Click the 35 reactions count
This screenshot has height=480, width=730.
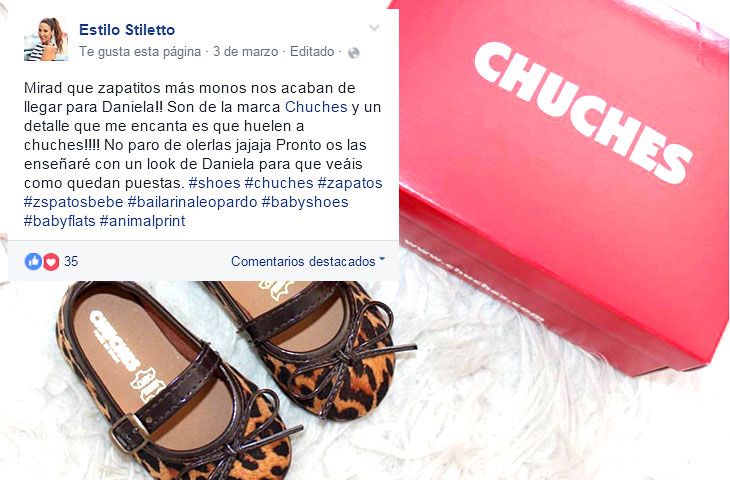click(71, 261)
